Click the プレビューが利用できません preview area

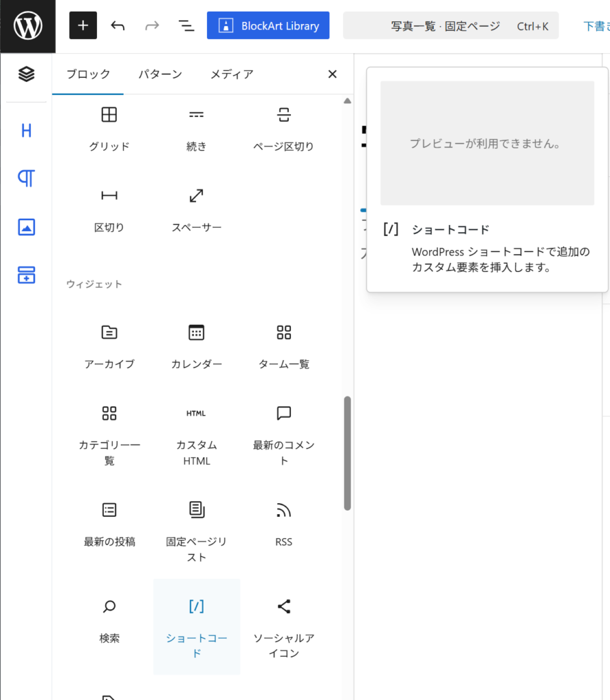pyautogui.click(x=487, y=144)
